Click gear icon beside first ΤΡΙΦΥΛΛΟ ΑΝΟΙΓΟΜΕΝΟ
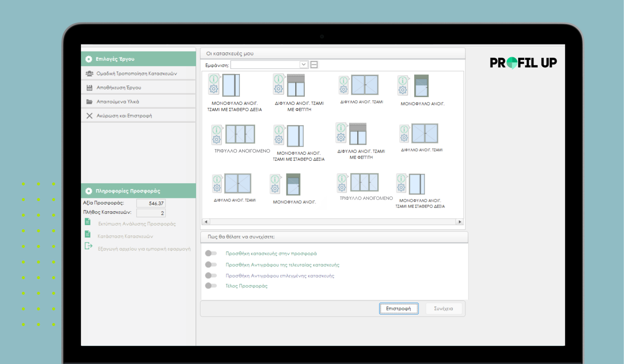This screenshot has height=364, width=624. click(216, 139)
